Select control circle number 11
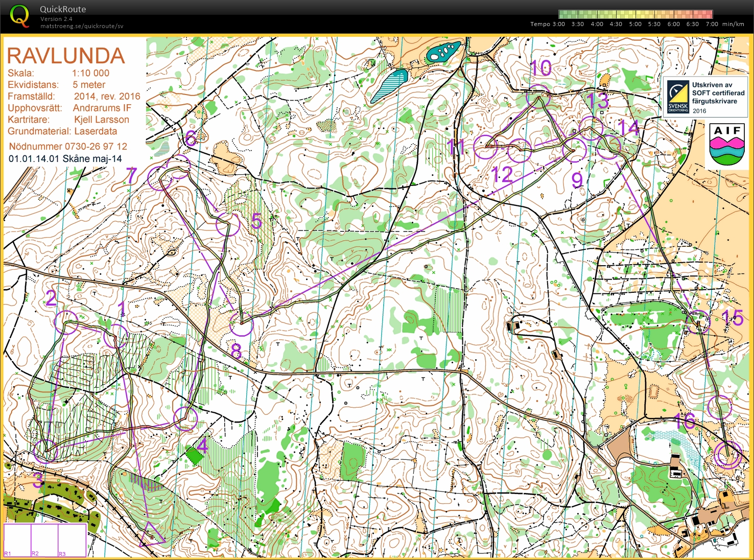Viewport: 754px width, 560px height. point(486,147)
